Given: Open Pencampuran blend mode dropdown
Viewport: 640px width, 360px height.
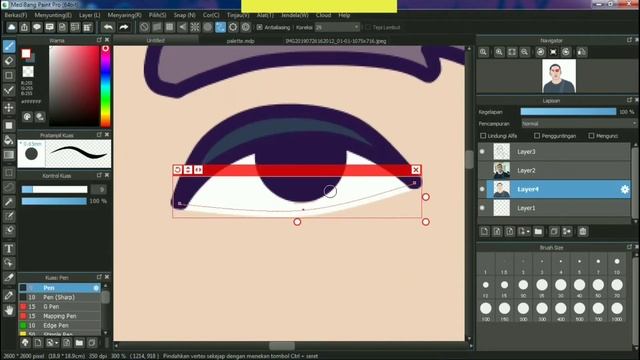Looking at the screenshot, I should point(579,123).
